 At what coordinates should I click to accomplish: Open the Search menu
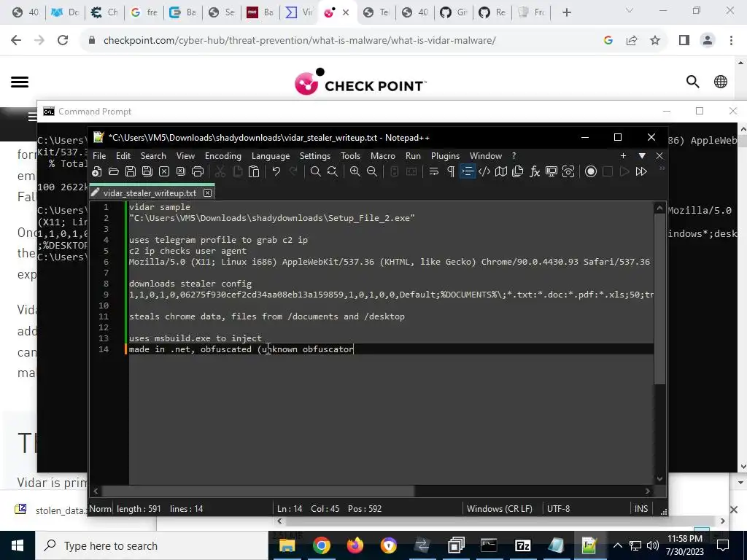(153, 156)
